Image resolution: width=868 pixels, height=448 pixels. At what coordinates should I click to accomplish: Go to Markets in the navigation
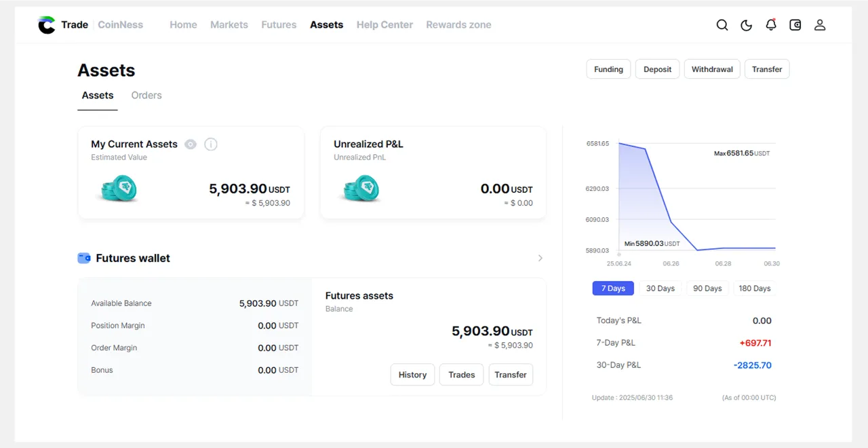pyautogui.click(x=229, y=25)
